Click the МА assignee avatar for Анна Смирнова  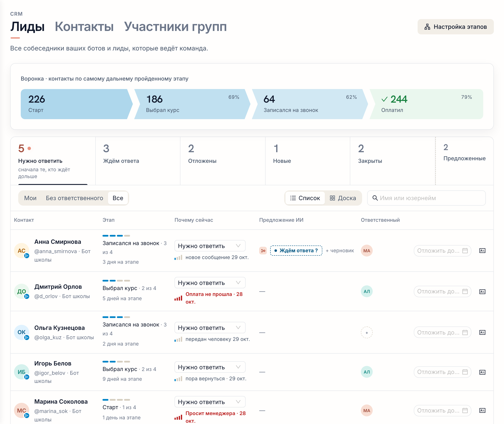pyautogui.click(x=367, y=251)
